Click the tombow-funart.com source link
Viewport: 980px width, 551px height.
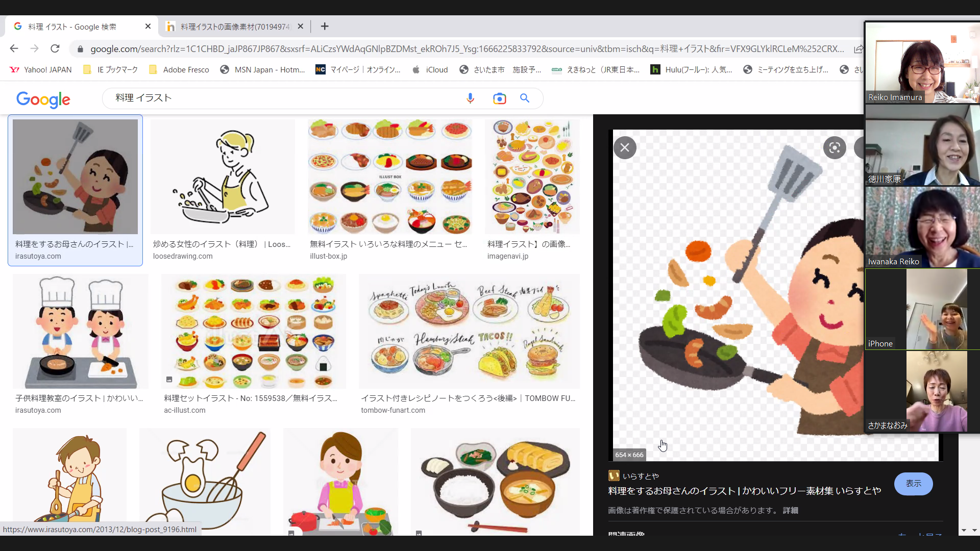(393, 410)
